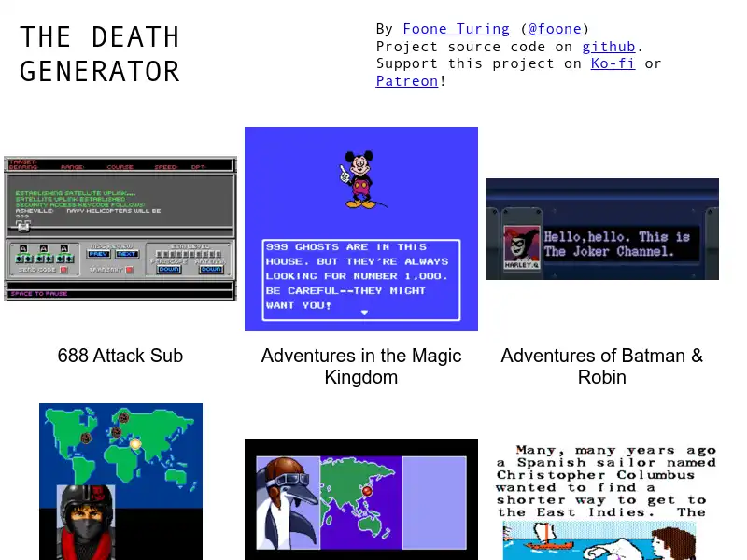Click the THE DEATH GENERATOR heading

pyautogui.click(x=100, y=54)
